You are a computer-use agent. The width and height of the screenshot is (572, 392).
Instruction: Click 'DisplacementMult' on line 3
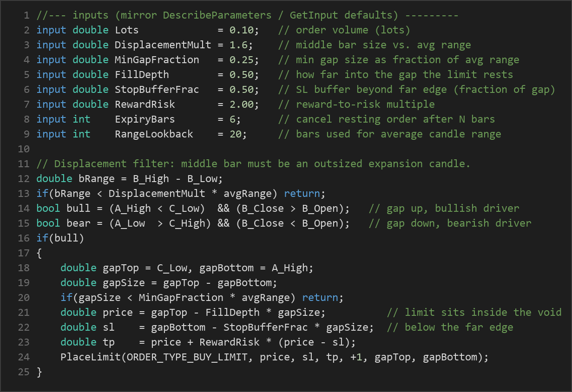(163, 45)
